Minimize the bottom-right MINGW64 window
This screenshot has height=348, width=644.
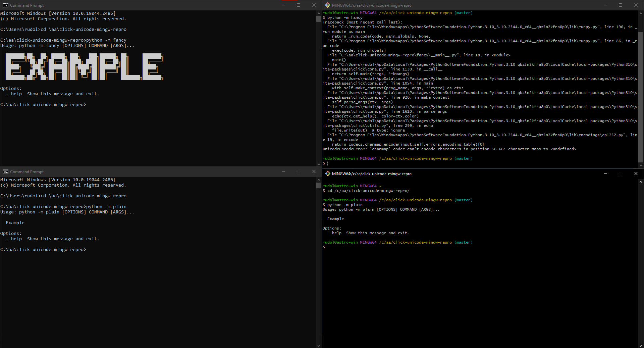click(x=605, y=174)
